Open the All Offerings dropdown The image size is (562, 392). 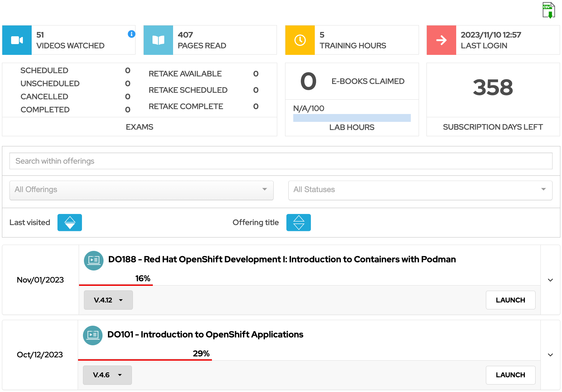click(141, 190)
